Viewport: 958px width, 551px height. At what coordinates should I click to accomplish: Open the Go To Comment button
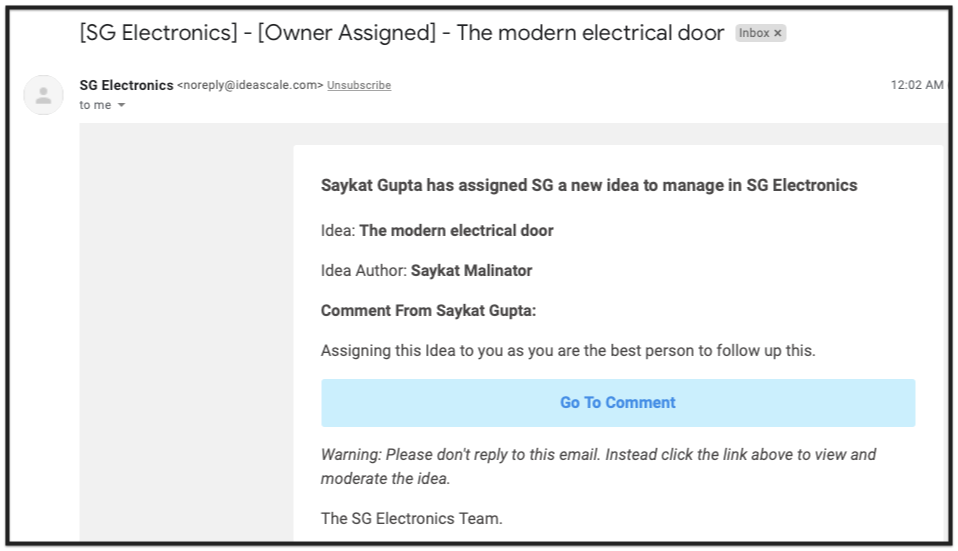click(618, 403)
